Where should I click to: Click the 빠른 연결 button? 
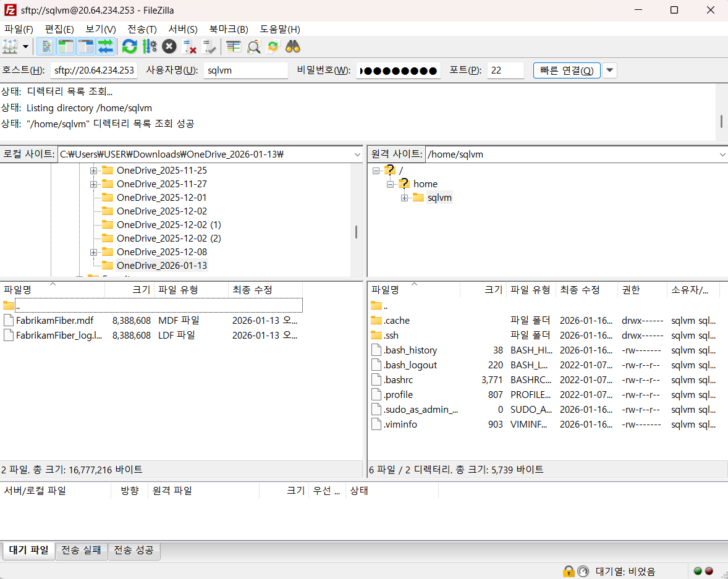tap(567, 70)
